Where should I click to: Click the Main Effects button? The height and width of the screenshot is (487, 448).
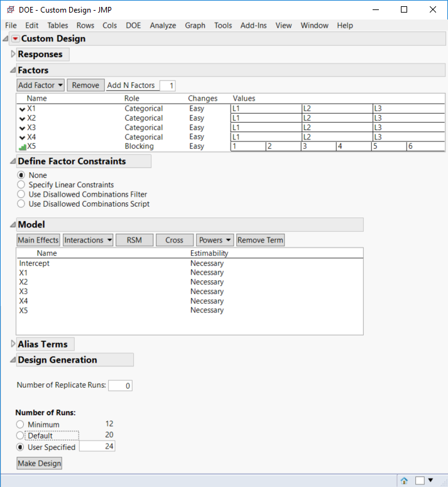coord(38,240)
